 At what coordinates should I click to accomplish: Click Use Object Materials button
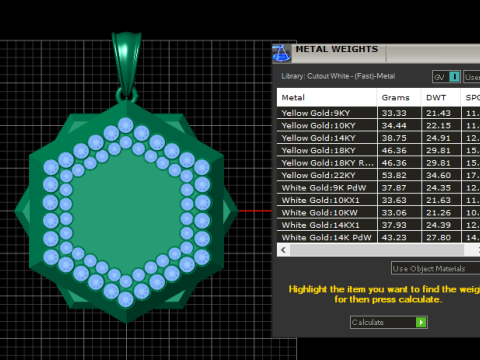pos(435,268)
